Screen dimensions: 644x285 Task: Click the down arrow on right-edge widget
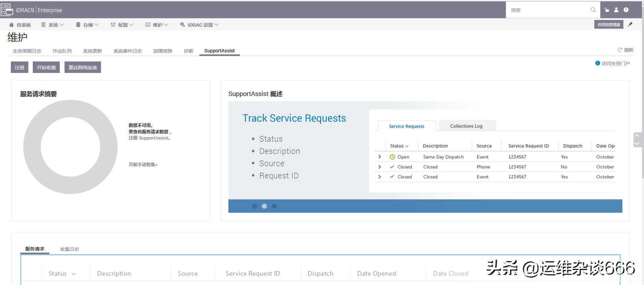(x=637, y=144)
